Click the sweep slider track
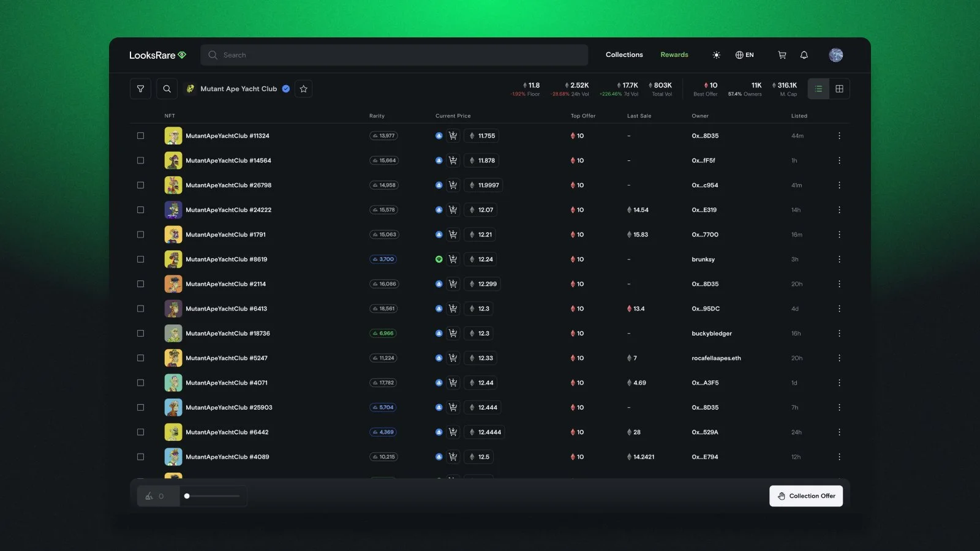Viewport: 980px width, 551px height. click(213, 496)
